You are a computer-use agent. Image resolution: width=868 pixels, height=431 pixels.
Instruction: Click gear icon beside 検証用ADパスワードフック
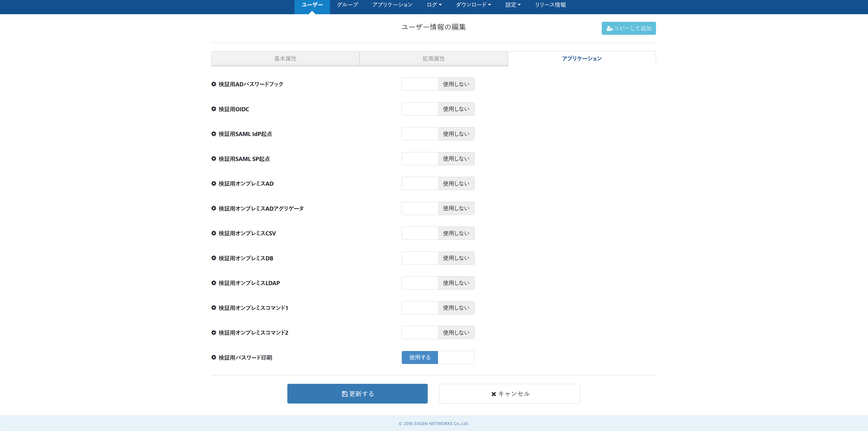(x=214, y=84)
